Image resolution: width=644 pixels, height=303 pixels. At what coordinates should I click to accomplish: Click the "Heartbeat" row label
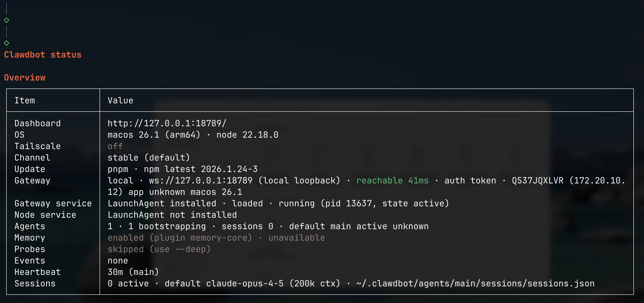(x=38, y=272)
